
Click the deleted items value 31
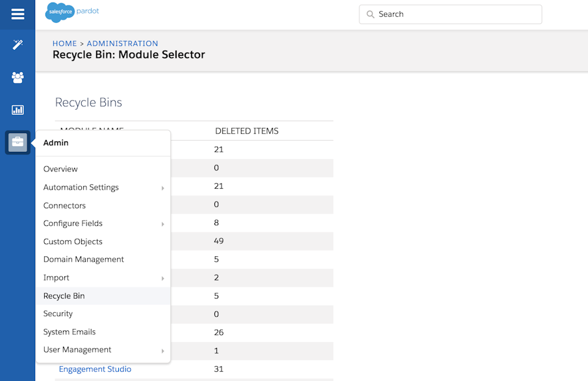coord(218,369)
